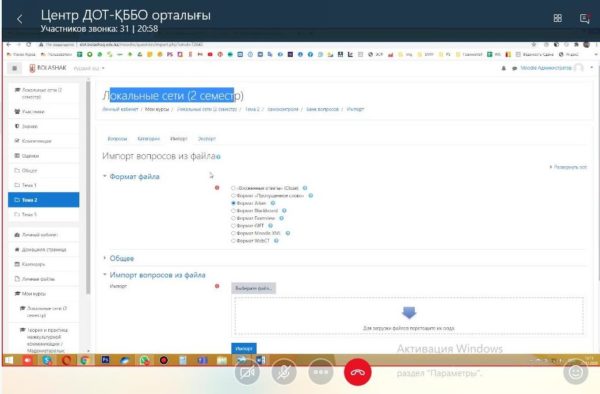Click help icon next to Формат Moodle XML
This screenshot has width=600, height=394.
point(288,233)
